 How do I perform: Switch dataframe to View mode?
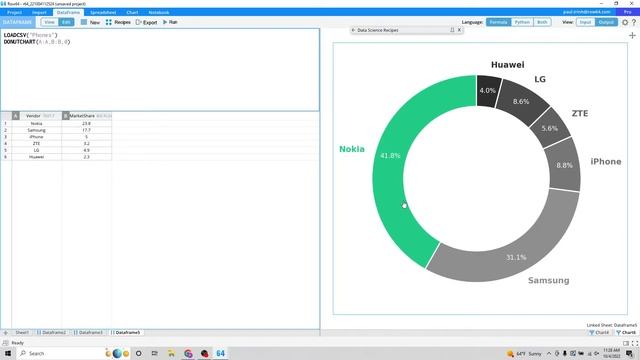49,22
